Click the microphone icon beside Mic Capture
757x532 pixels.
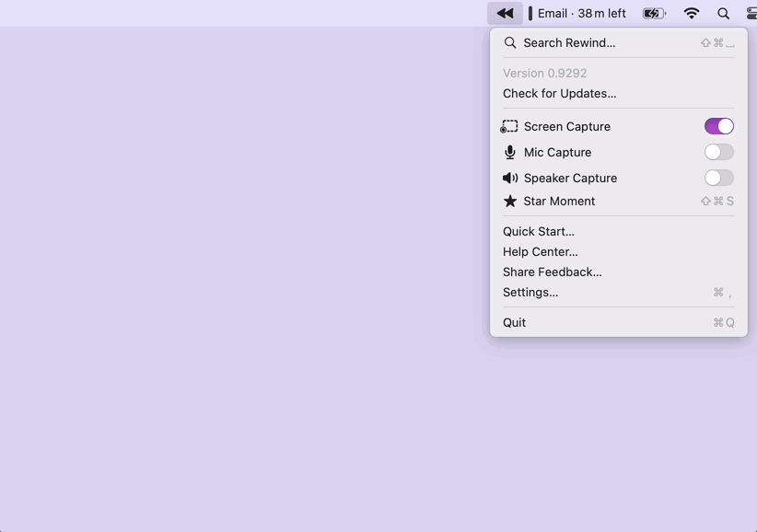click(509, 153)
